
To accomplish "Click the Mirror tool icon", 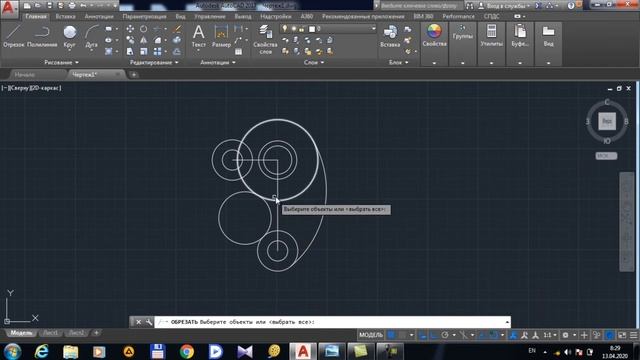I will pos(144,40).
